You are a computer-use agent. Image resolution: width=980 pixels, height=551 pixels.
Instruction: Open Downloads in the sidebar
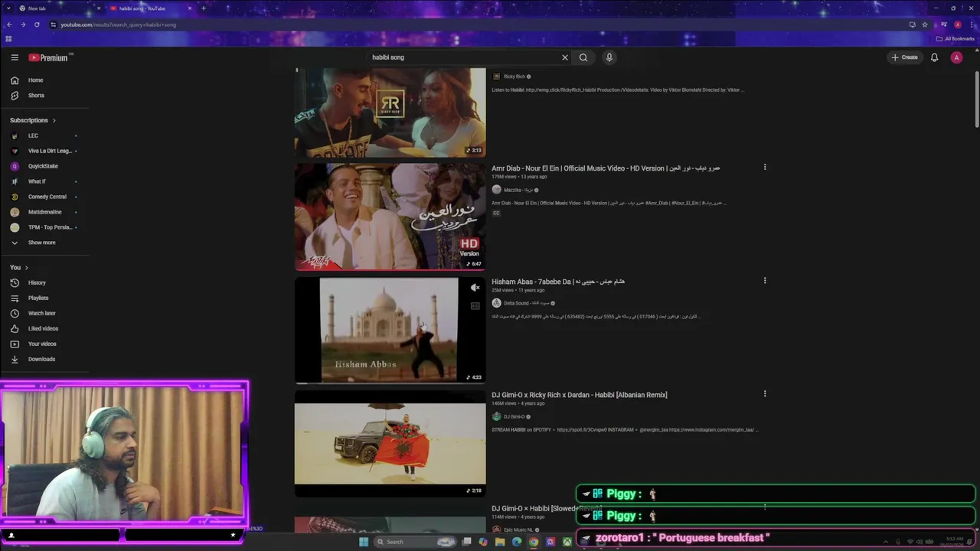(46, 359)
